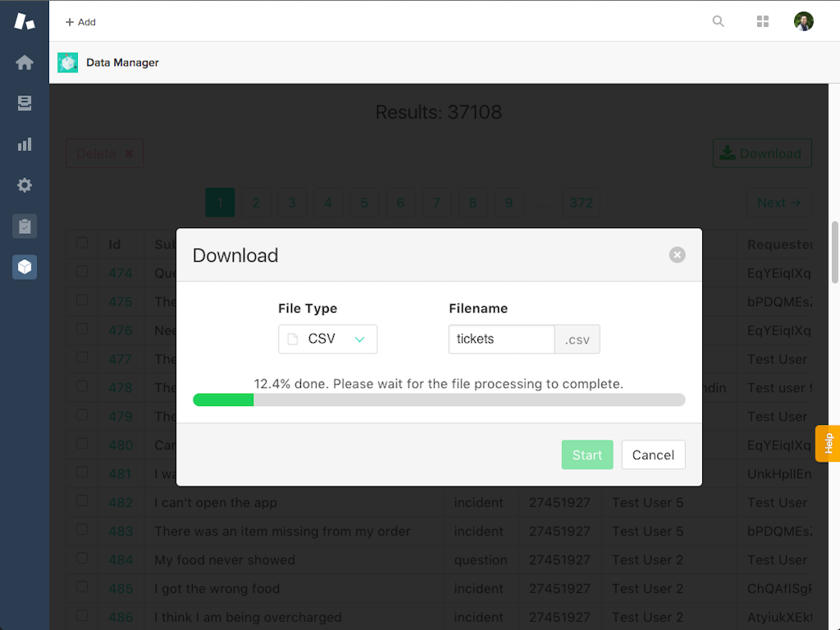Expand the File Type CSV dropdown
Viewport: 840px width, 630px height.
328,339
